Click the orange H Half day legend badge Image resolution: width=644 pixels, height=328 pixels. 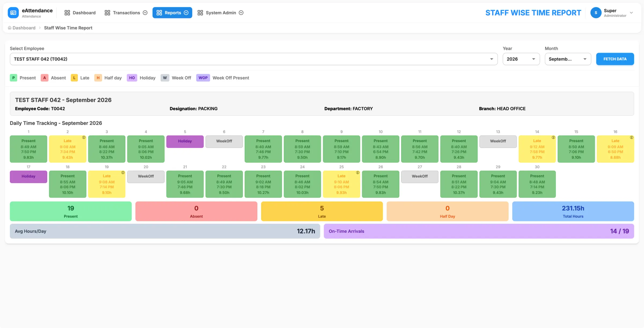(98, 78)
